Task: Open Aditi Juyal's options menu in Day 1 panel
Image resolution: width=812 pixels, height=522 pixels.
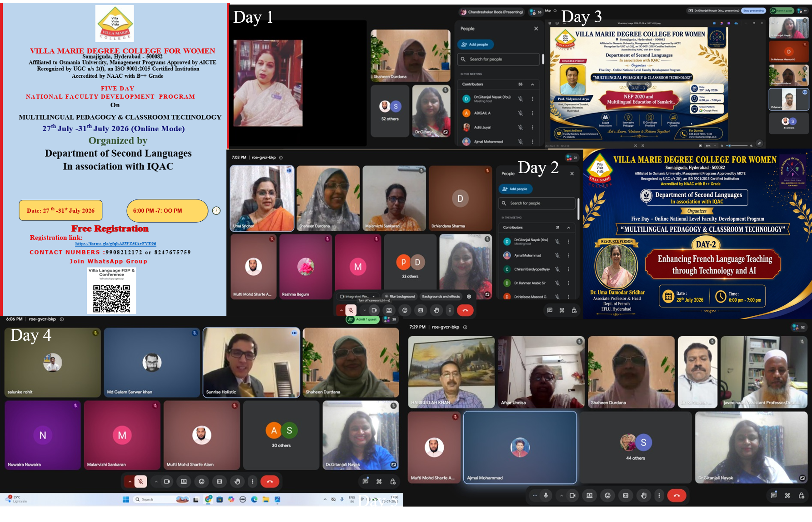Action: 532,128
